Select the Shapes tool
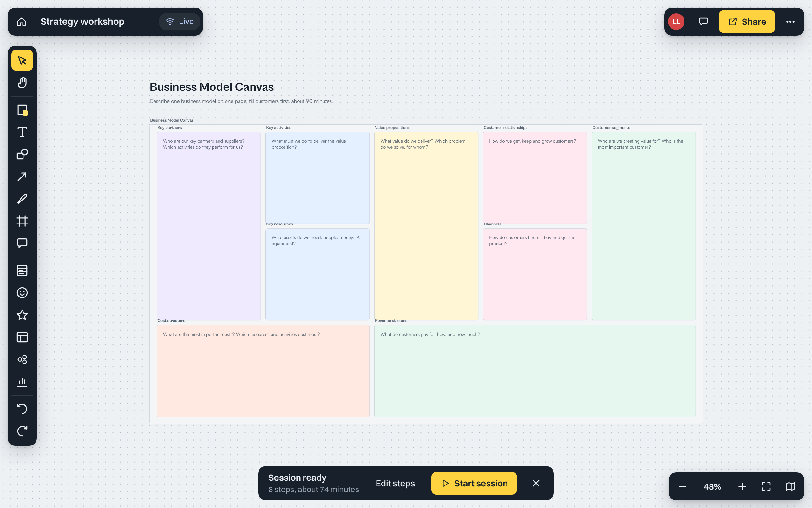 click(22, 155)
